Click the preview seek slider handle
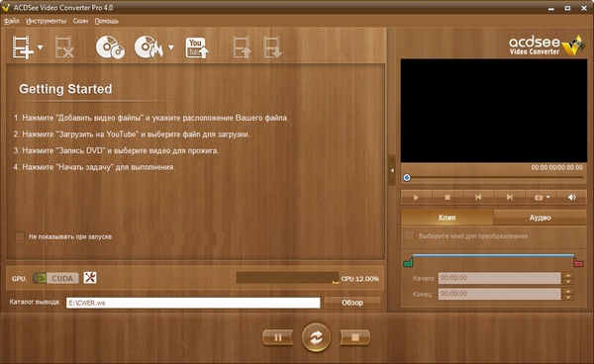This screenshot has height=364, width=594. [x=407, y=177]
